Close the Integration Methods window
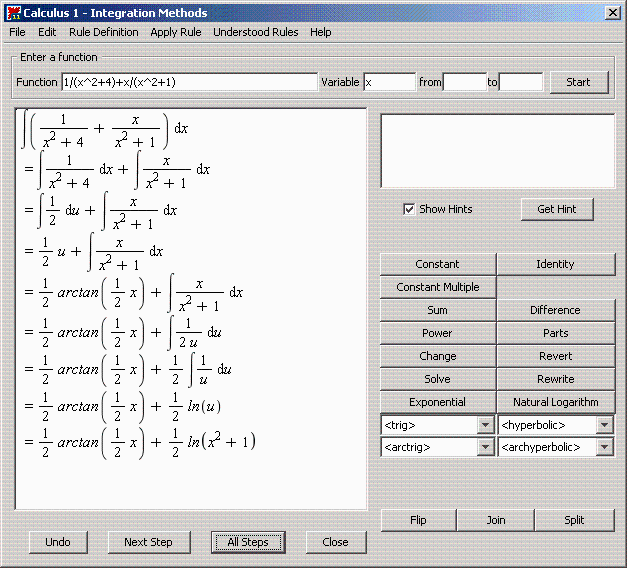This screenshot has width=627, height=568. coord(612,13)
